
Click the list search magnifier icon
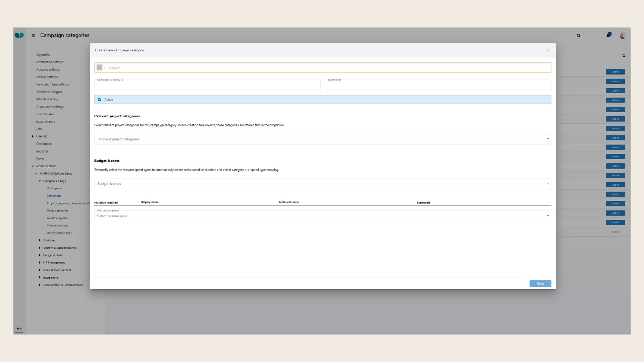pos(624,56)
